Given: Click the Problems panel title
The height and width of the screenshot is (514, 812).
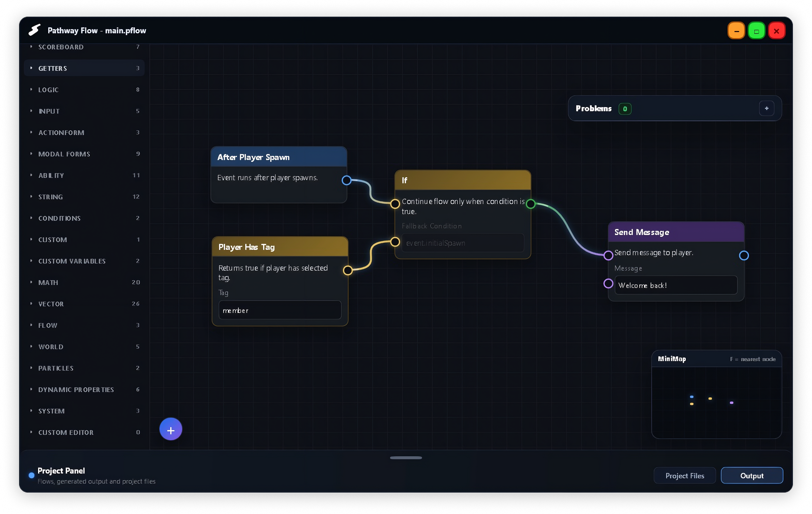Looking at the screenshot, I should [x=594, y=109].
